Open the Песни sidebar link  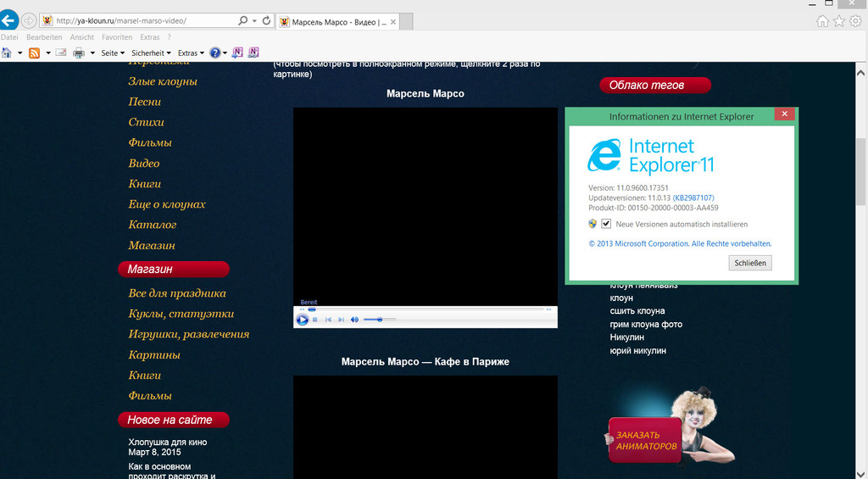click(x=144, y=102)
